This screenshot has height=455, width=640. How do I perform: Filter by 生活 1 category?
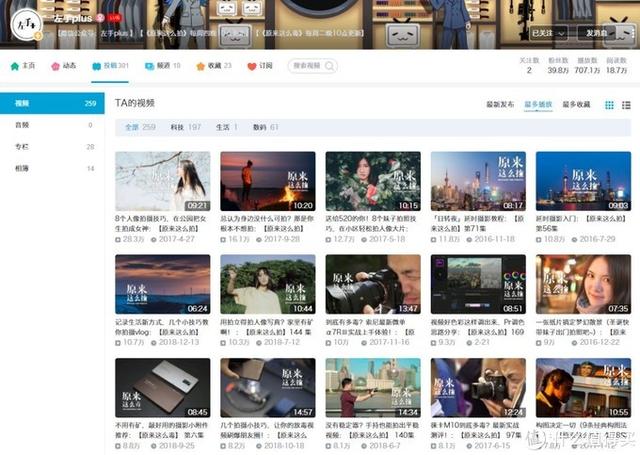pyautogui.click(x=227, y=127)
